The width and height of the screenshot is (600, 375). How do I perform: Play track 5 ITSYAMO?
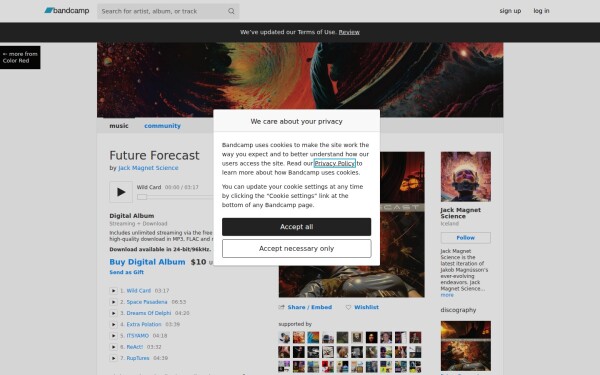(113, 336)
